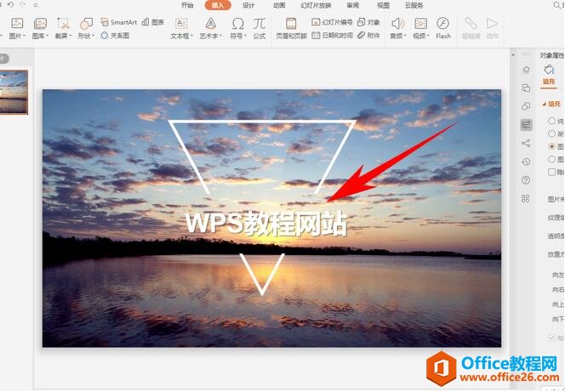Click the 艺术字 WordArt icon
Image resolution: width=565 pixels, height=392 pixels.
point(210,24)
